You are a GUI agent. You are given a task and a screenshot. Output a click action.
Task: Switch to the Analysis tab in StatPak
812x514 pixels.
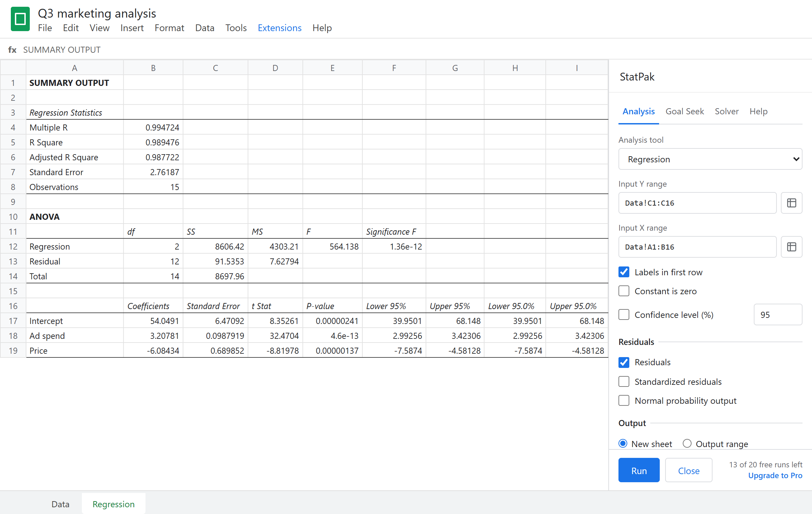(638, 112)
